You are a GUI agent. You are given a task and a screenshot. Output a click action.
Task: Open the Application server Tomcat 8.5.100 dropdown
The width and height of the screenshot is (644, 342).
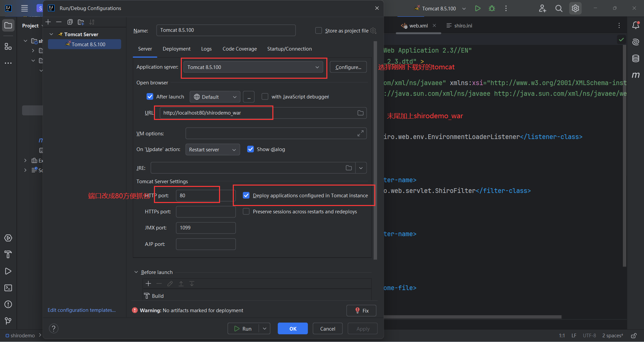[x=253, y=67]
